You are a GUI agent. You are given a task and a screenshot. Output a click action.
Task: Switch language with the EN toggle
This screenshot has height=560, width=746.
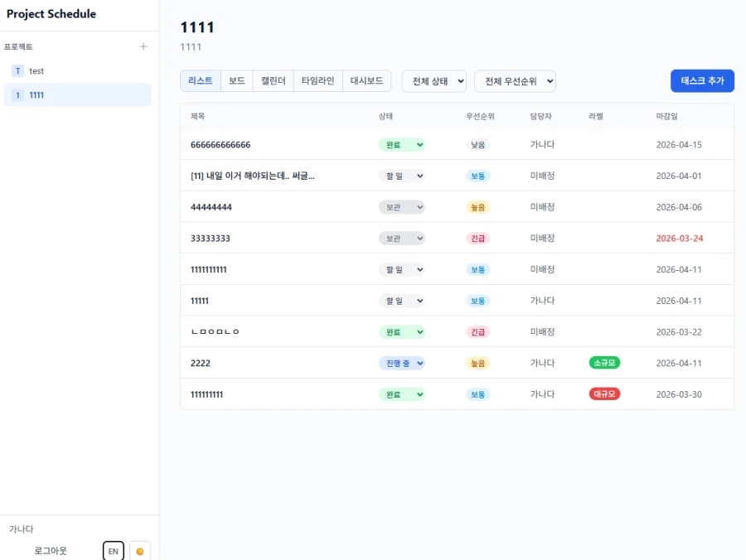pyautogui.click(x=114, y=551)
